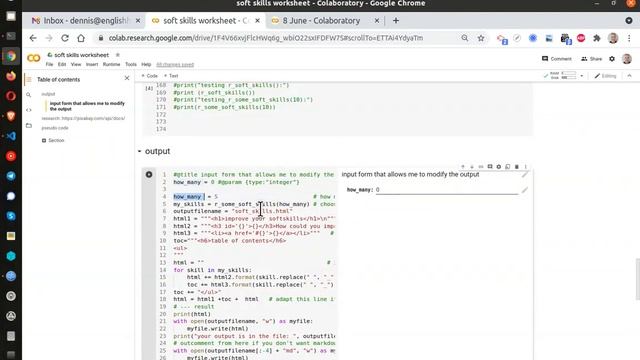Click the how_many form input field
Viewport: 640px width, 360px height.
pyautogui.click(x=447, y=190)
